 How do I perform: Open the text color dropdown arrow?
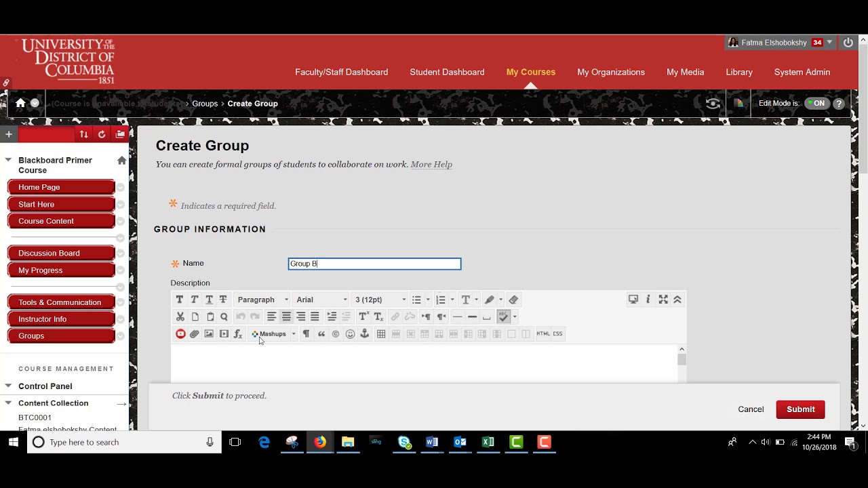pyautogui.click(x=476, y=300)
